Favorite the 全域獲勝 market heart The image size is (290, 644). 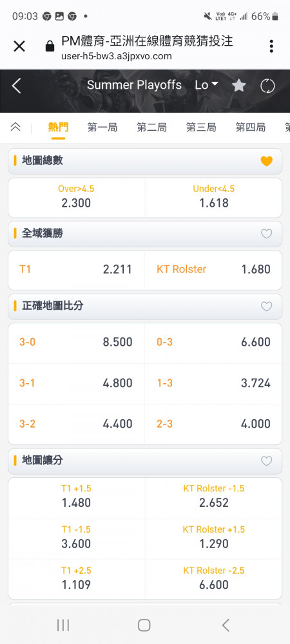[x=267, y=234]
